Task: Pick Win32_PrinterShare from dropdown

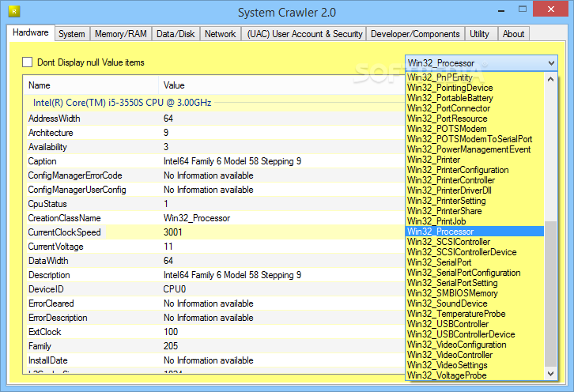Action: (x=475, y=210)
